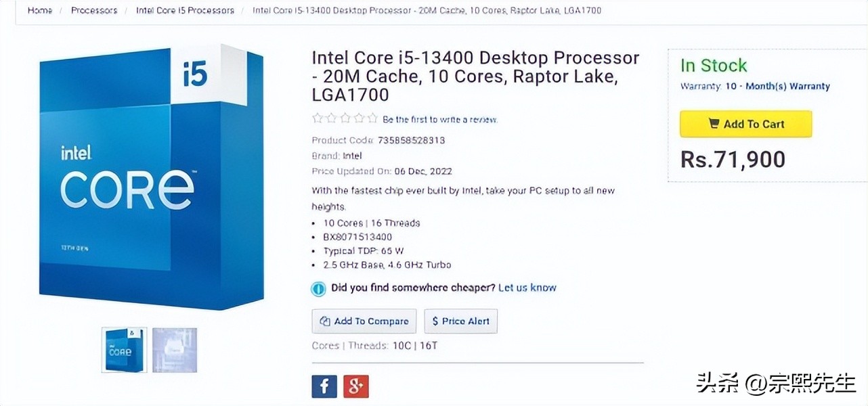
Task: Click the first review star
Action: coord(318,118)
